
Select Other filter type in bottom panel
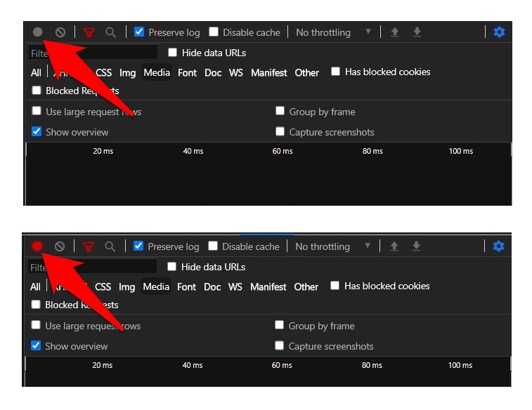click(306, 287)
